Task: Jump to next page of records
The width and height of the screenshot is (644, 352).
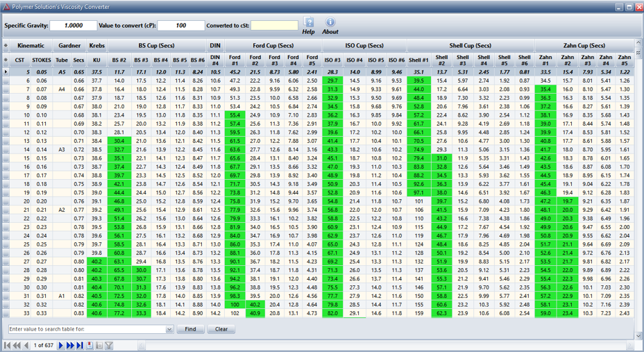Action: coord(70,345)
